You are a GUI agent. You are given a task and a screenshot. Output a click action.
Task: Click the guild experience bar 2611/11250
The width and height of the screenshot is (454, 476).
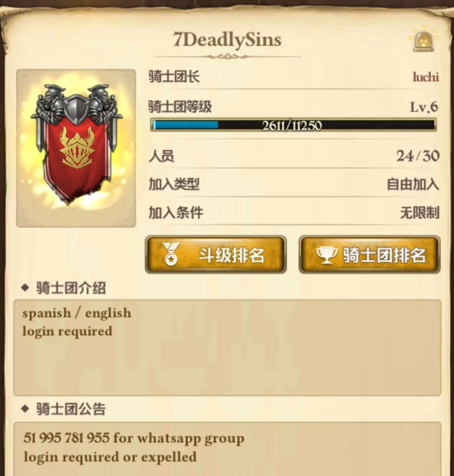[293, 125]
